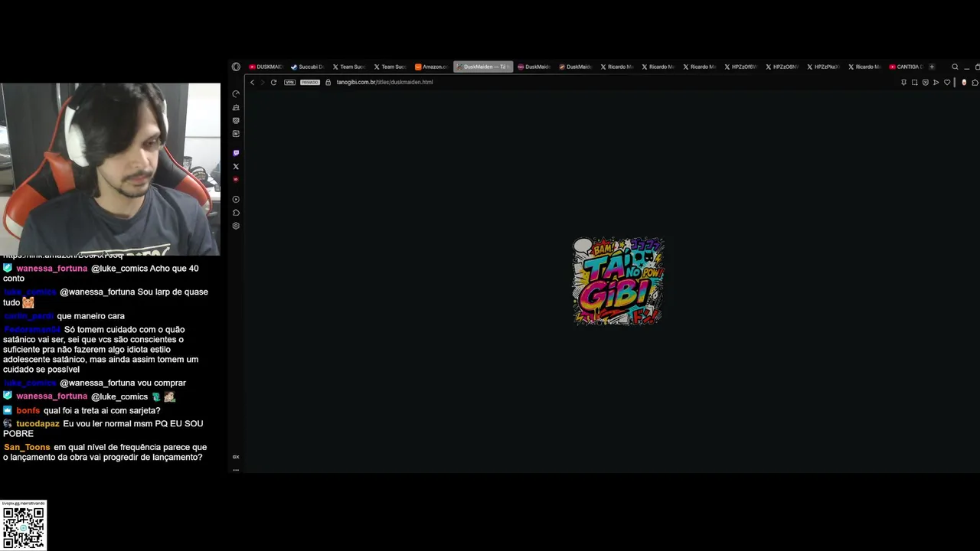Image resolution: width=980 pixels, height=551 pixels.
Task: Switch to the first Team Succ X tab
Action: click(348, 67)
